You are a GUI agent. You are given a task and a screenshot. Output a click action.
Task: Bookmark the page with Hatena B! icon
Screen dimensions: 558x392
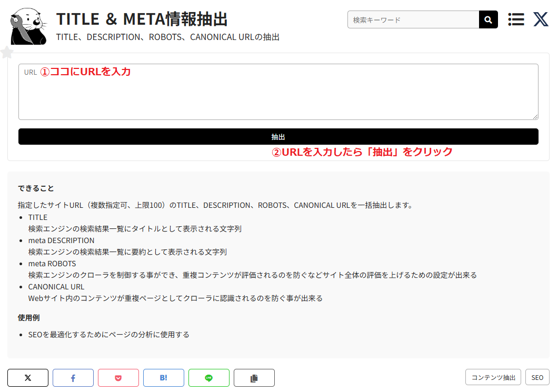click(163, 377)
